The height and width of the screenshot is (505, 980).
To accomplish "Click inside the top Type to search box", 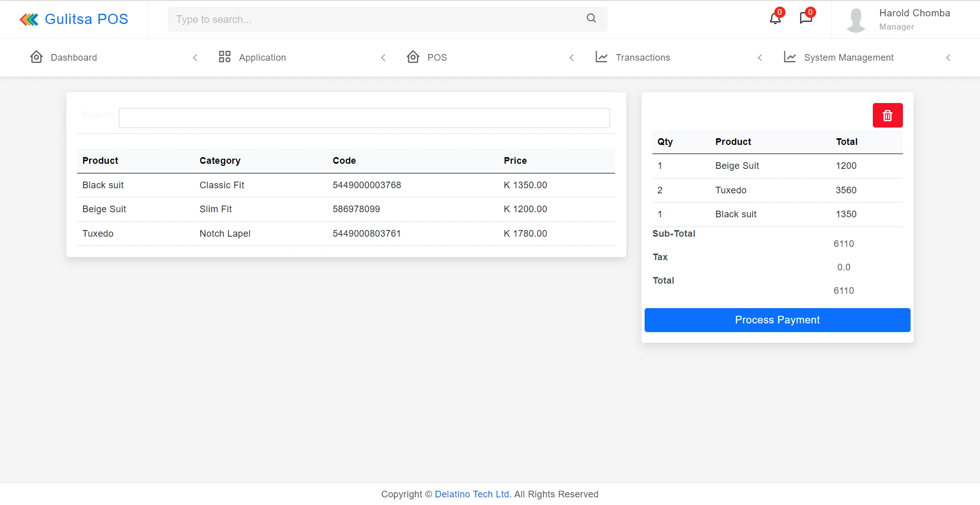I will click(378, 19).
